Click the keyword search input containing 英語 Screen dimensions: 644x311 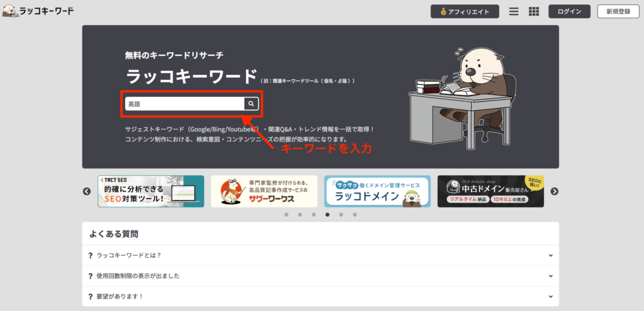[185, 104]
